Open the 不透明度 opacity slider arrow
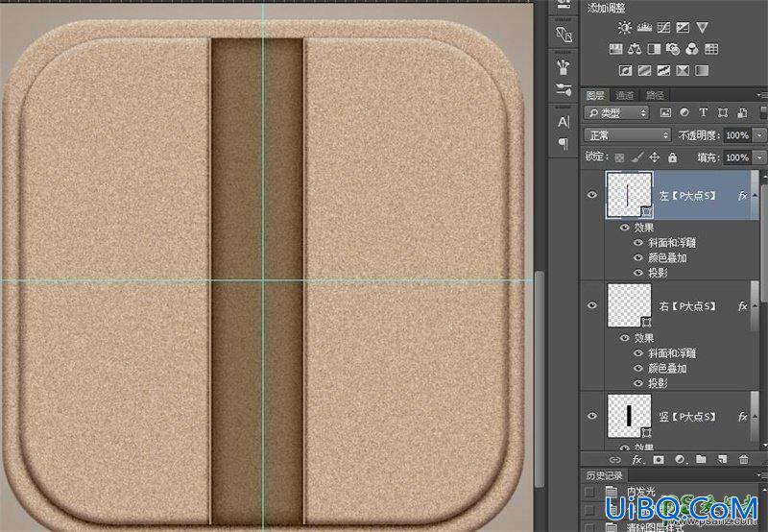Screen dimensions: 768x532 coord(759,135)
